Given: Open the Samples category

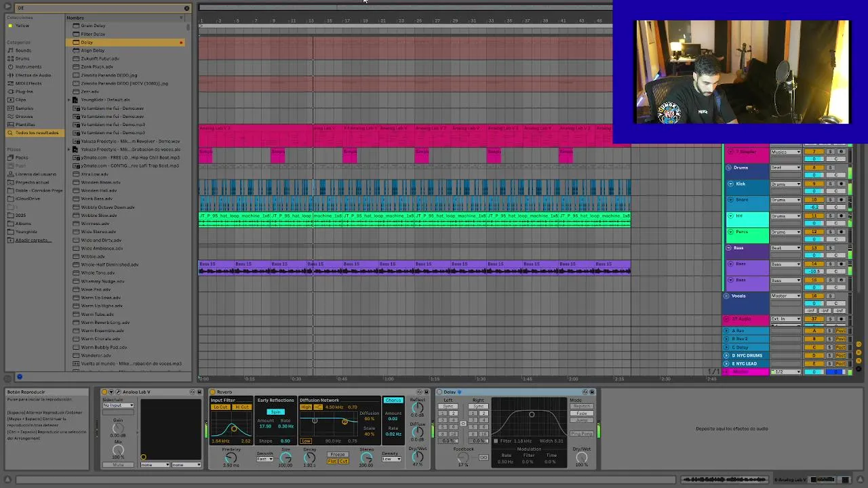Looking at the screenshot, I should [x=24, y=108].
